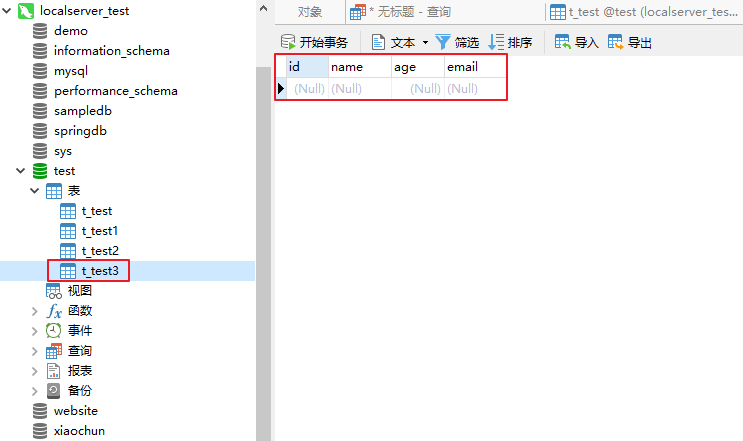Click the email column header

click(475, 67)
